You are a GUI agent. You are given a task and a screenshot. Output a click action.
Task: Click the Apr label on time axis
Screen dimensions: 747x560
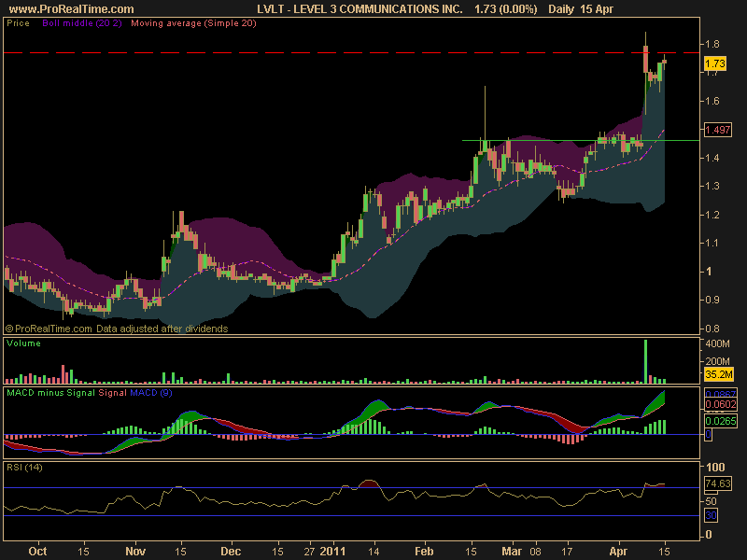click(618, 552)
